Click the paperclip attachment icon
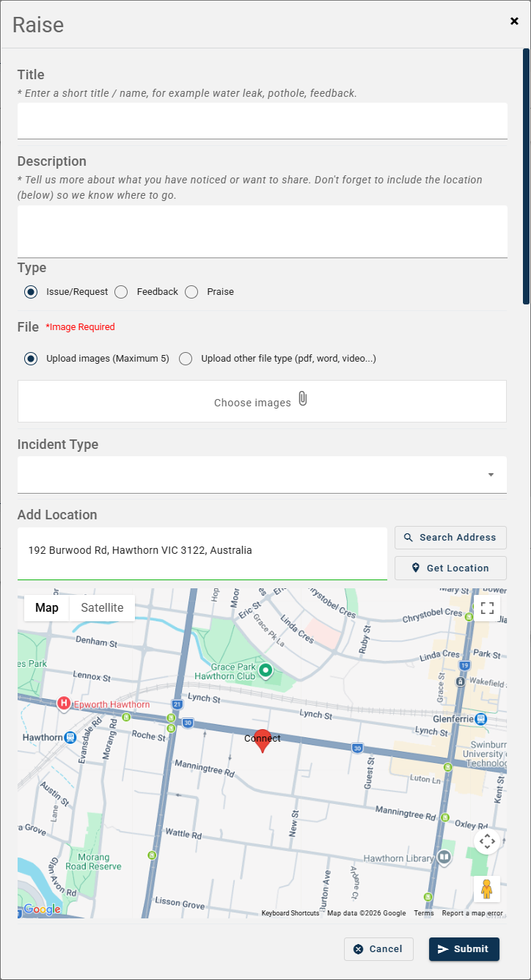This screenshot has width=531, height=980. 302,399
